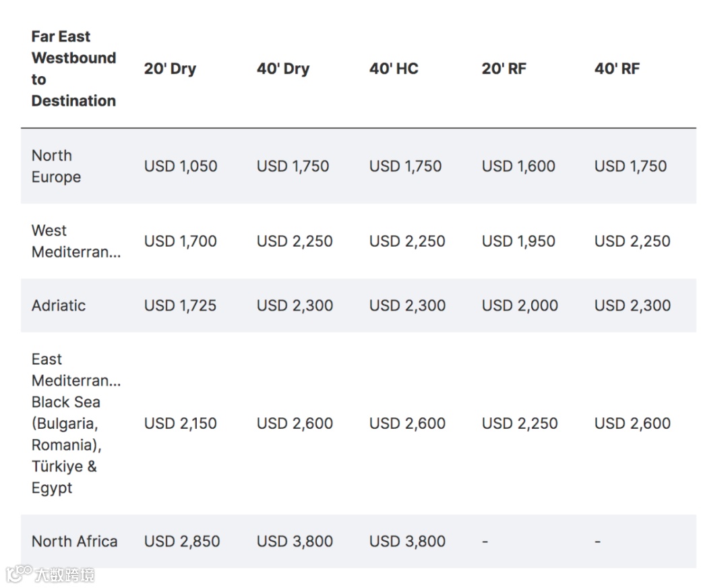This screenshot has height=588, width=728.
Task: Select the USD 1,050 price cell
Action: (x=181, y=167)
